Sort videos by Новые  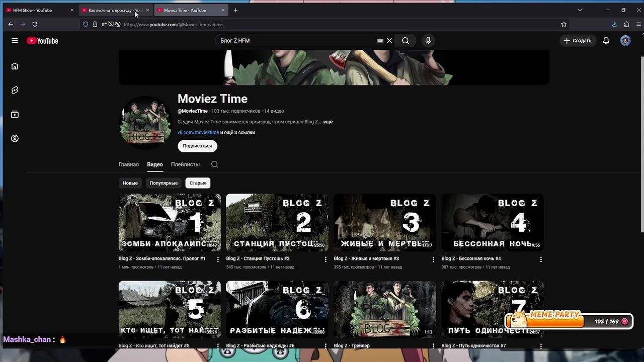(130, 183)
